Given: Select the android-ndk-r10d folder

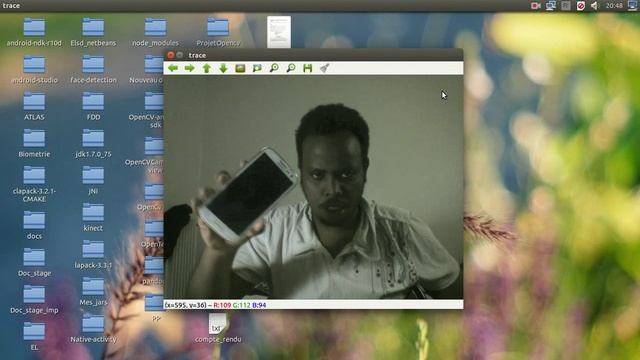Looking at the screenshot, I should tap(34, 32).
